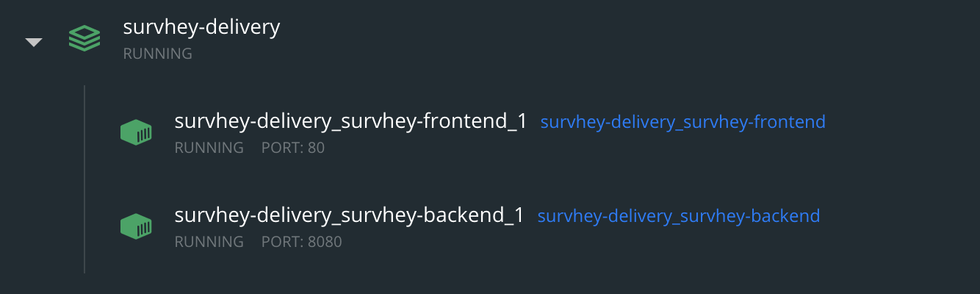Open the survhey-delivery_survhey-frontend_1 container
The image size is (980, 294).
(x=350, y=122)
